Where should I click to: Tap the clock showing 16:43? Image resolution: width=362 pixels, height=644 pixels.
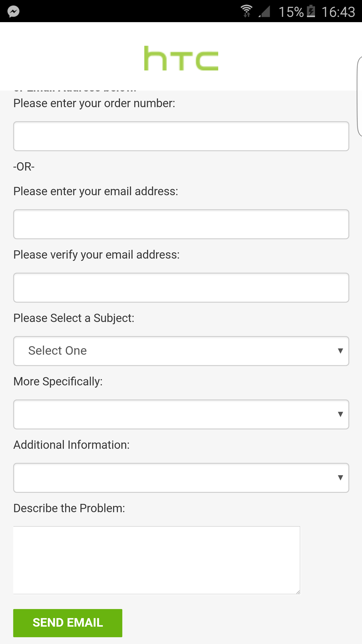tap(338, 12)
